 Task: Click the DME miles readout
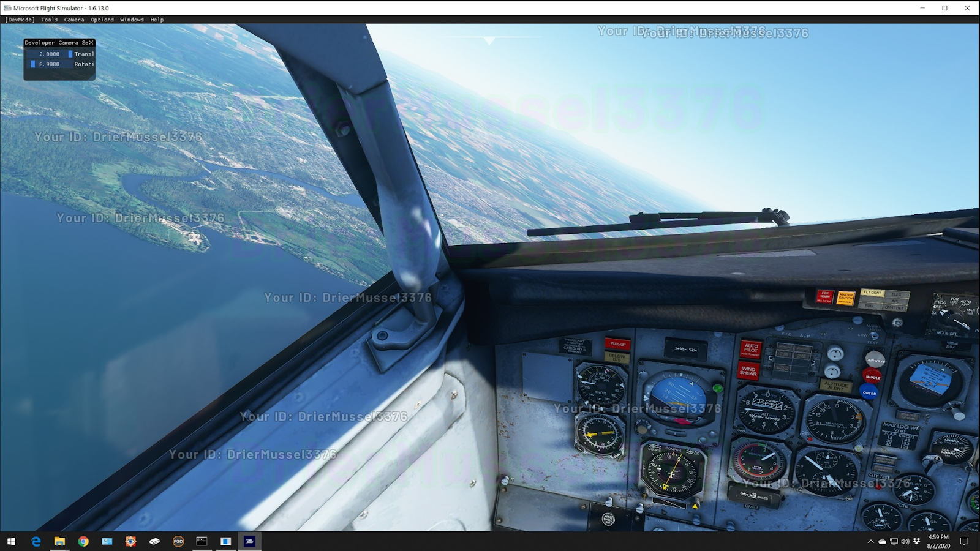point(755,495)
